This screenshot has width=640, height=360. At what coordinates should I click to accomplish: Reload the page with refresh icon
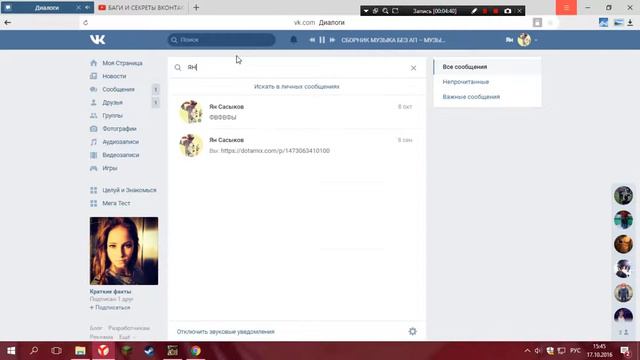coord(85,23)
